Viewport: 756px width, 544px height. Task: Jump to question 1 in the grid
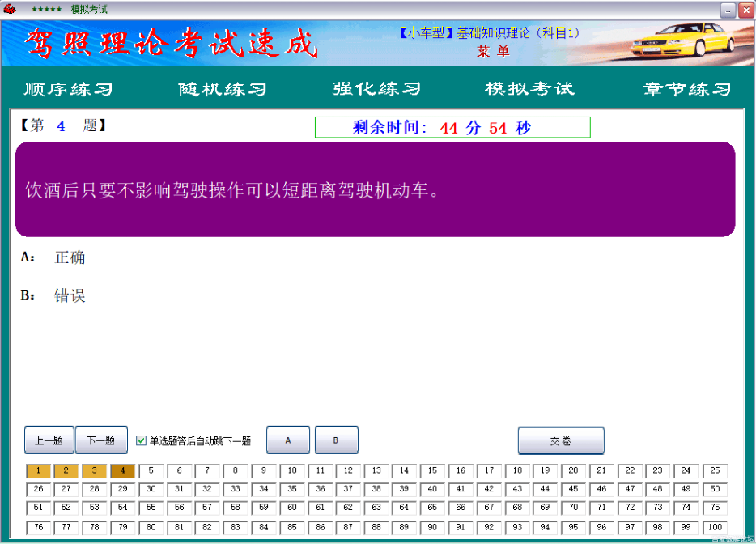(37, 470)
